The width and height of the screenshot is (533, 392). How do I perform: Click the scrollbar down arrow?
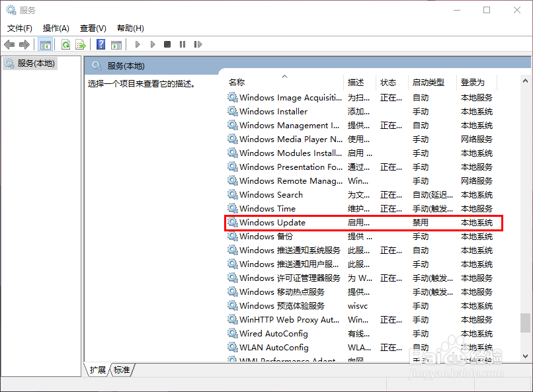point(525,356)
